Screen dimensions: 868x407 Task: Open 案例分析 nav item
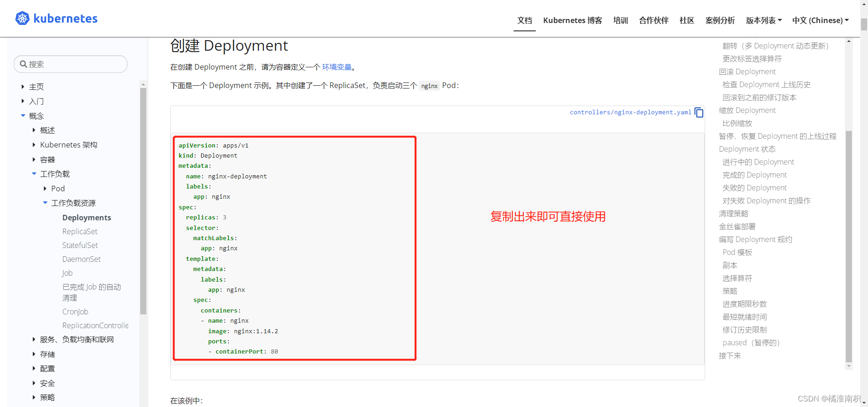(x=720, y=20)
